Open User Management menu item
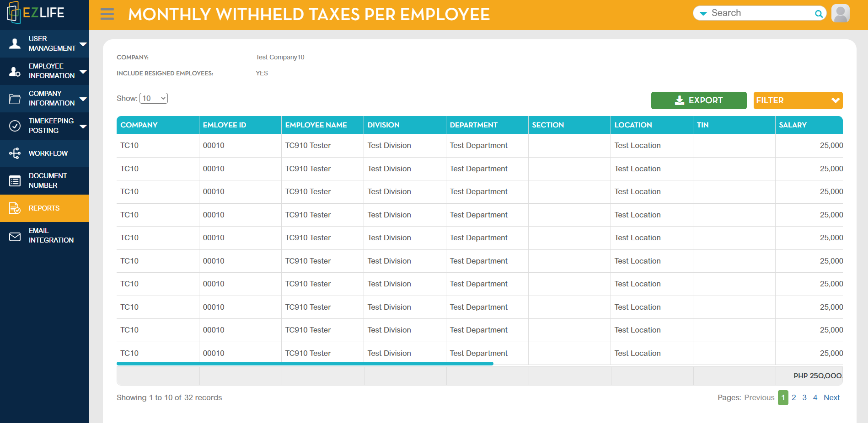Image resolution: width=868 pixels, height=423 pixels. tap(44, 44)
